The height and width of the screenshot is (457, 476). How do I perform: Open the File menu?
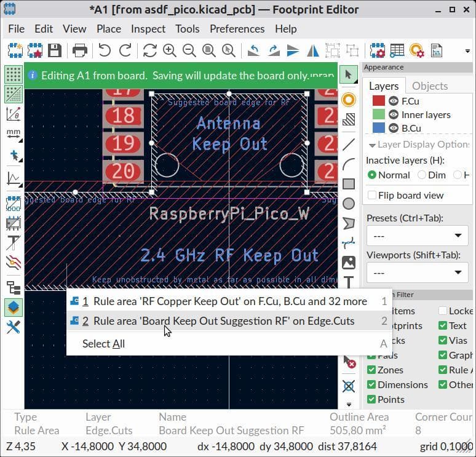17,29
